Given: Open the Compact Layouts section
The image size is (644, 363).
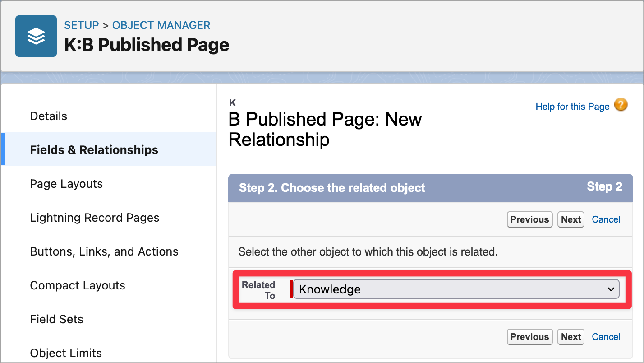Looking at the screenshot, I should 77,285.
